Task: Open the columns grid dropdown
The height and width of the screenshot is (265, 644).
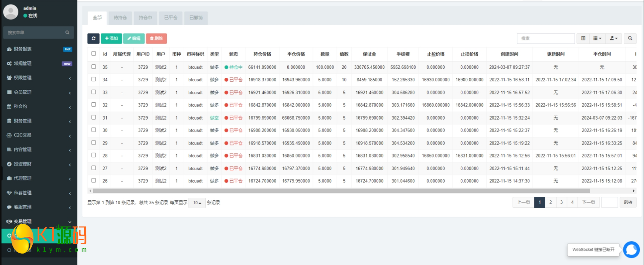Action: (x=597, y=38)
